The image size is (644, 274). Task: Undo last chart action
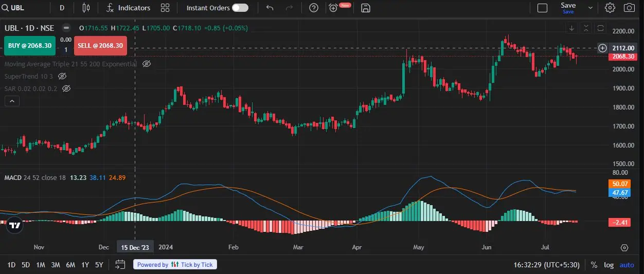[270, 8]
